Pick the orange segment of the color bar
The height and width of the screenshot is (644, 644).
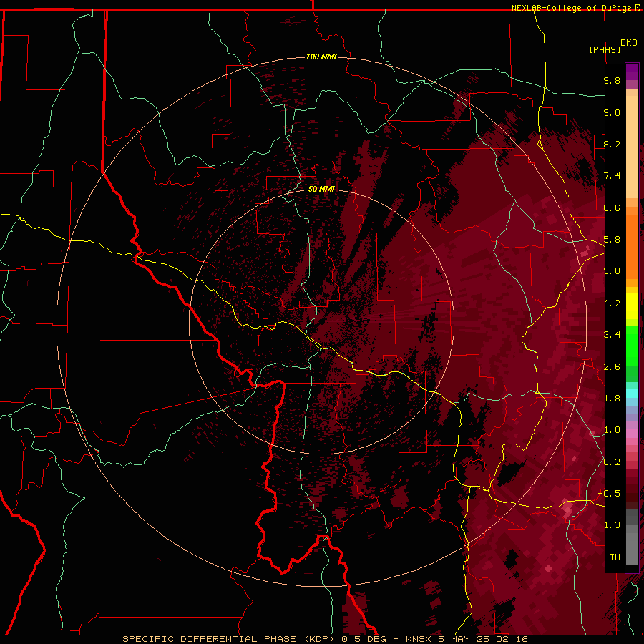coord(632,243)
